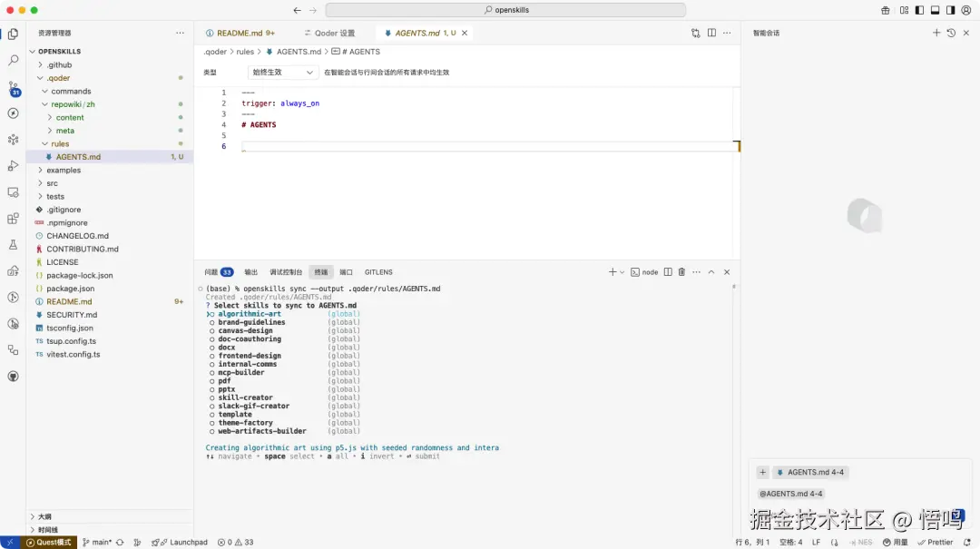Image resolution: width=980 pixels, height=549 pixels.
Task: Open editor more actions ellipsis
Action: [727, 34]
